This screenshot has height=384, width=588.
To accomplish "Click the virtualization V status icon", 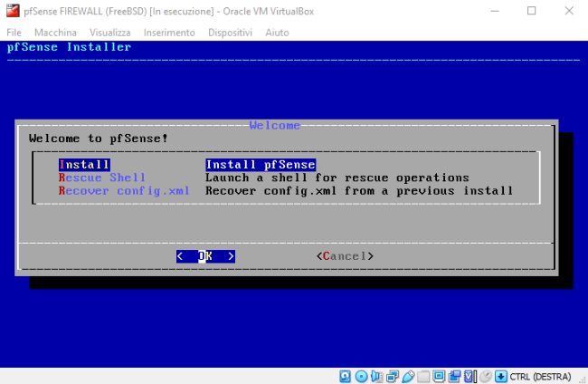I will (x=470, y=376).
